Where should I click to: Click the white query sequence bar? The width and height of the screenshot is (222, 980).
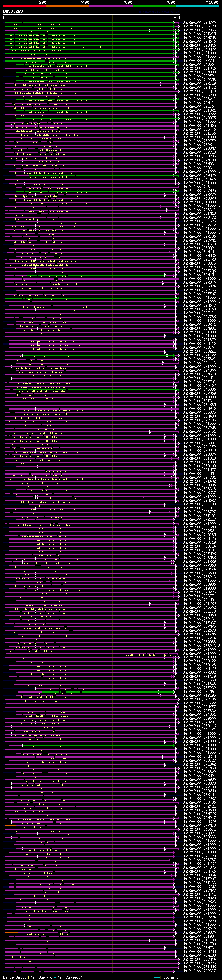[x=92, y=15]
